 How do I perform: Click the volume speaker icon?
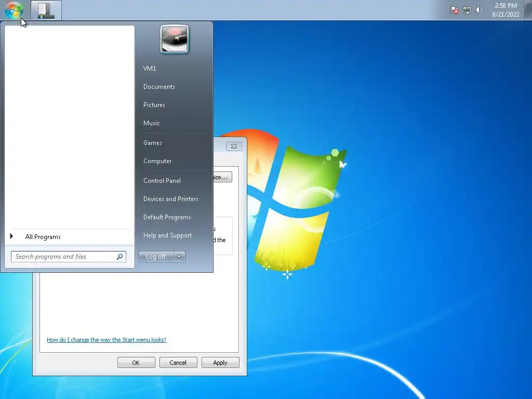(479, 10)
